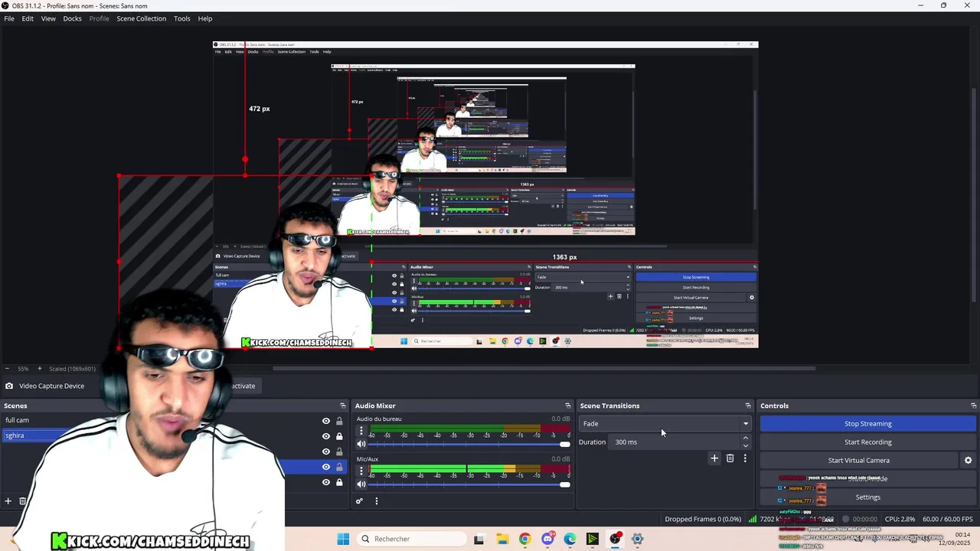Screen dimensions: 980x551
Task: Decrease transition duration with down arrow
Action: pyautogui.click(x=746, y=445)
